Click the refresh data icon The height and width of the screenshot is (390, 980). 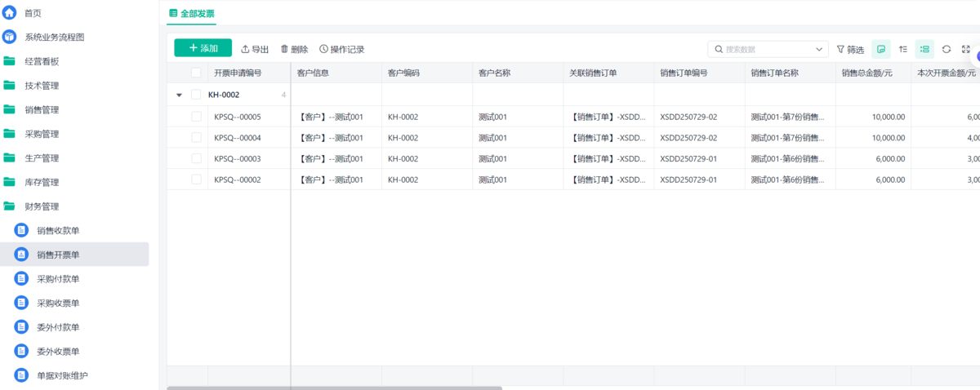pos(947,49)
